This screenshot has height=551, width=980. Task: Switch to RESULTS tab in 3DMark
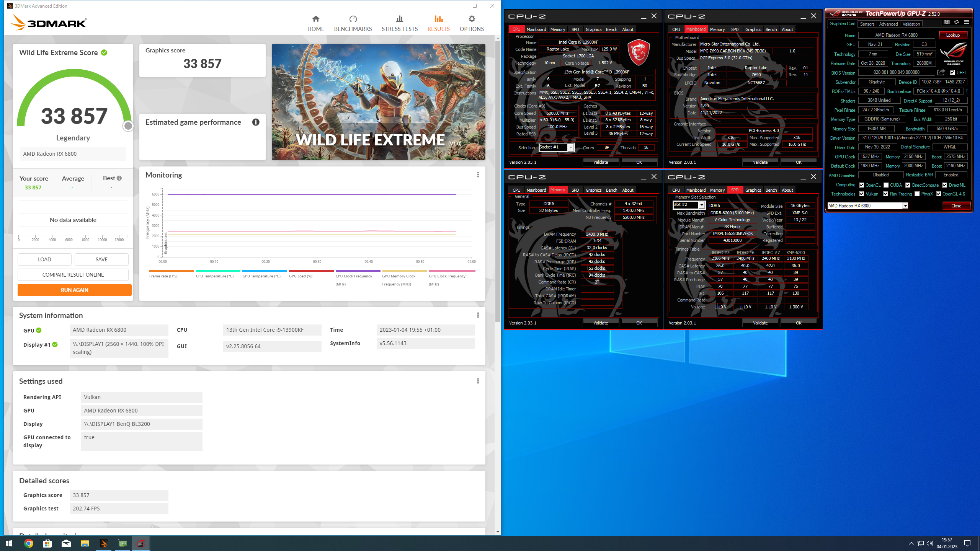tap(438, 23)
